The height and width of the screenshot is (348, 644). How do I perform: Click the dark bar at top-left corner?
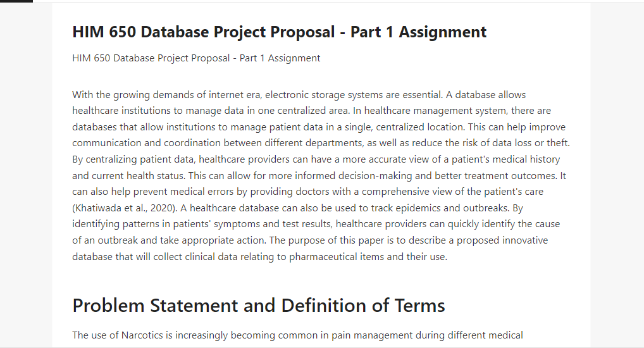16,1
